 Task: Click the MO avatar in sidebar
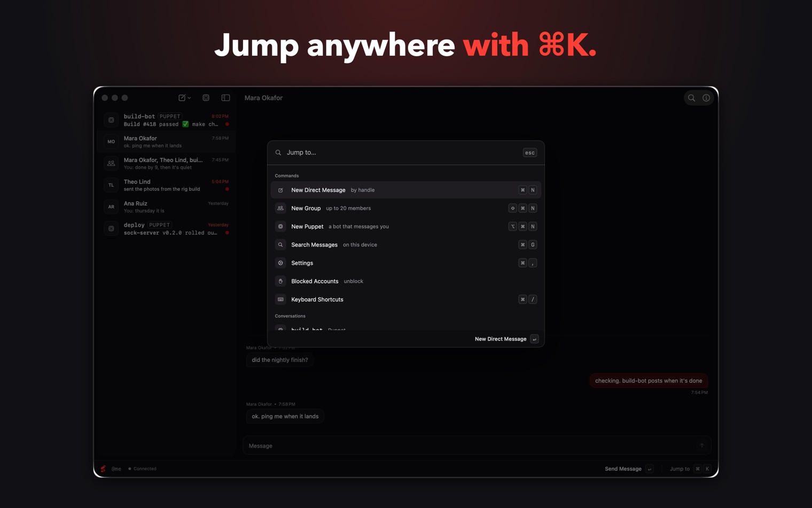[x=111, y=142]
